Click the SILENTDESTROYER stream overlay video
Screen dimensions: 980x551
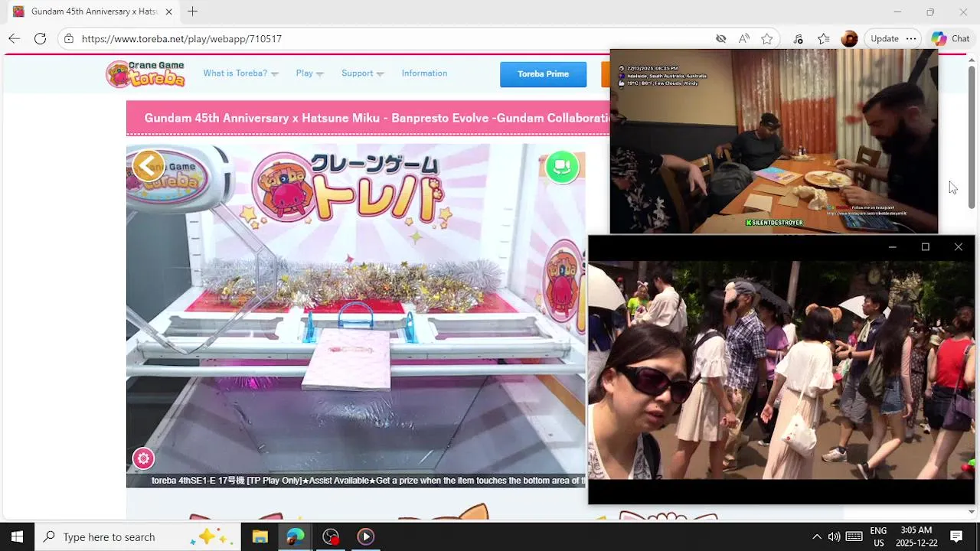pyautogui.click(x=773, y=142)
